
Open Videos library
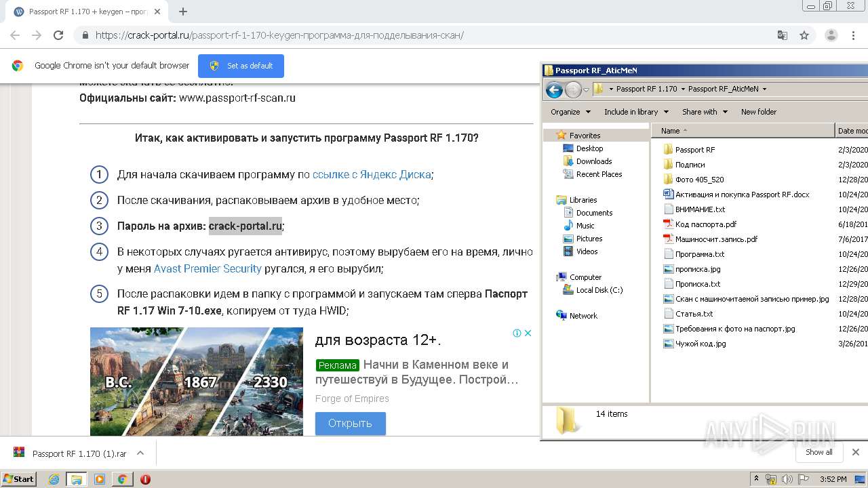pyautogui.click(x=587, y=251)
